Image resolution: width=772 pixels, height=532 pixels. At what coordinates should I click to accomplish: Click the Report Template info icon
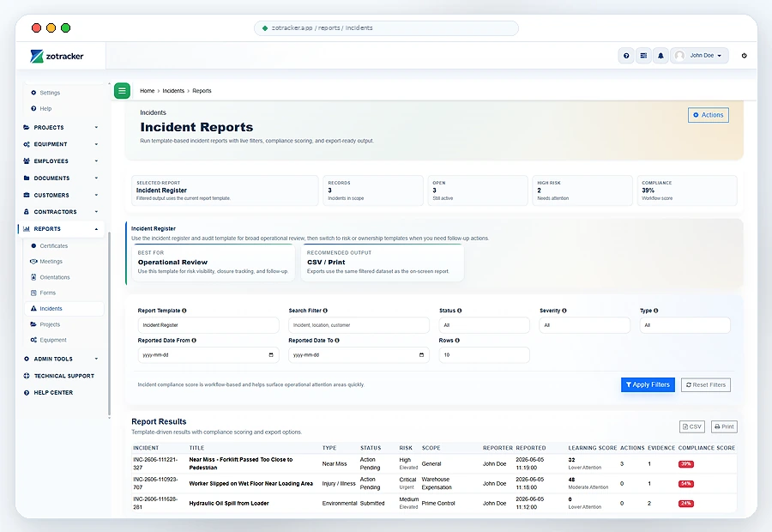click(x=184, y=311)
